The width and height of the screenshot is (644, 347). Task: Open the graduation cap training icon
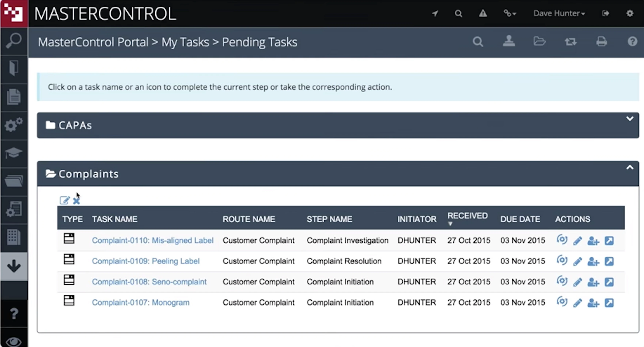pos(14,153)
